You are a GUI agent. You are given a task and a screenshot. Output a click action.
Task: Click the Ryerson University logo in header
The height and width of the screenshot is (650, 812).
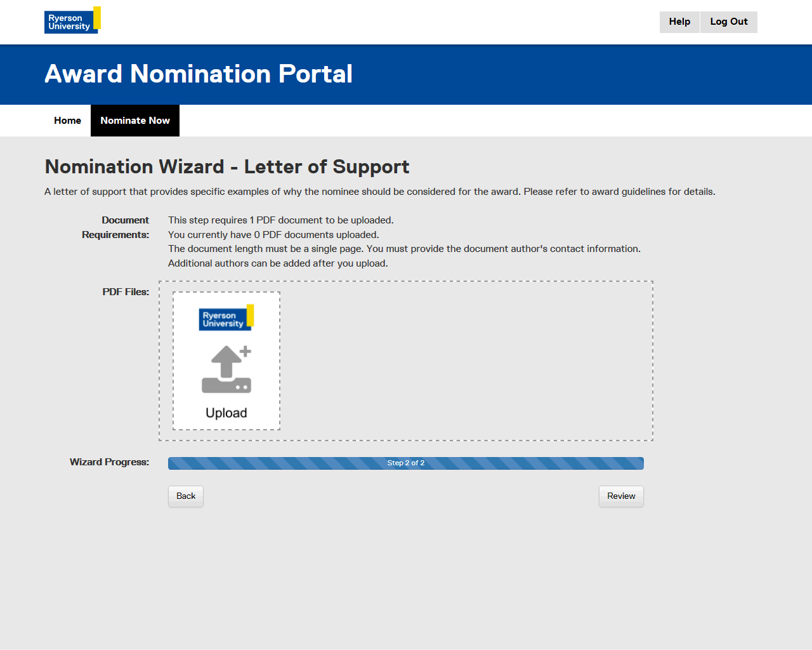coord(72,20)
